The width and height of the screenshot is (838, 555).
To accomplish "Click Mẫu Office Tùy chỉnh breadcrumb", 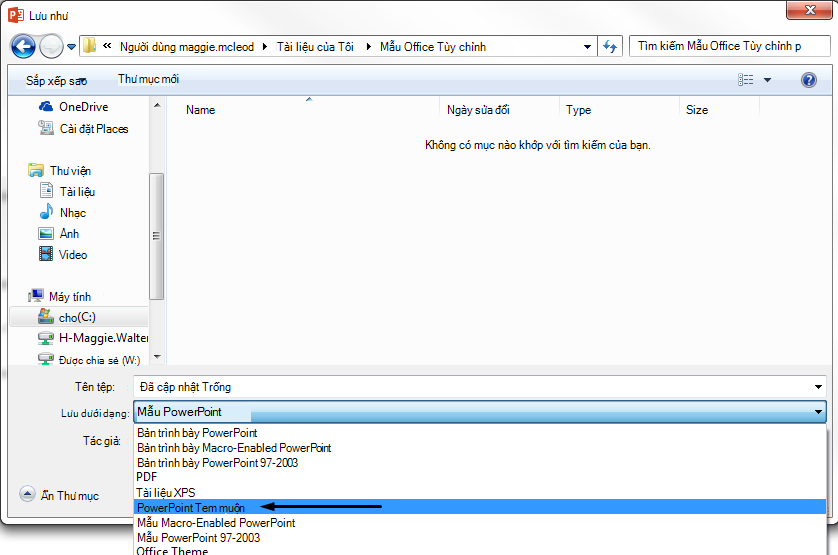I will (433, 47).
